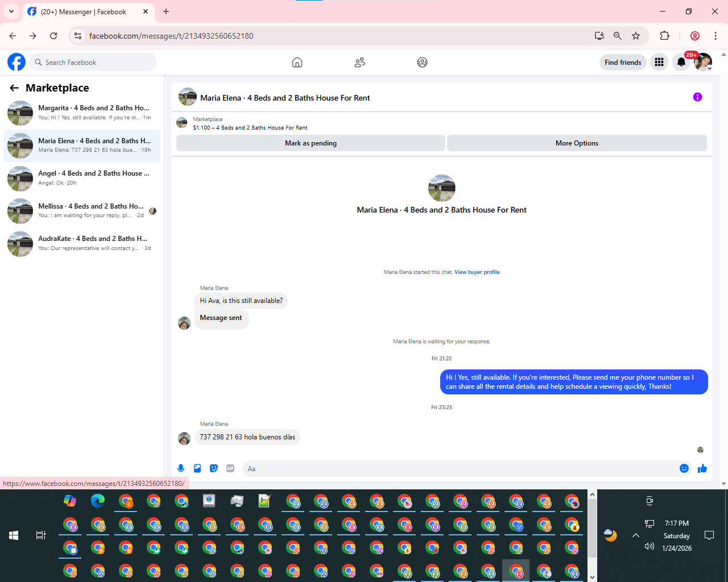This screenshot has height=582, width=728.
Task: Go back using the Marketplace back arrow
Action: (14, 88)
